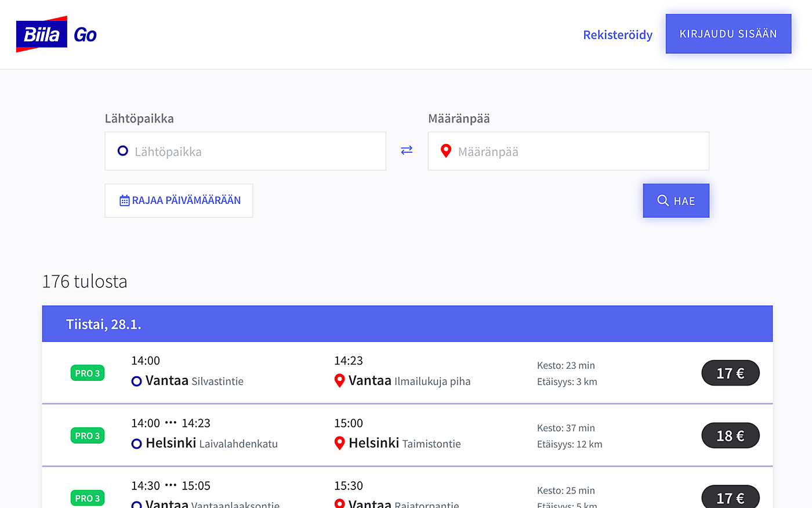The width and height of the screenshot is (812, 508).
Task: Click the Biila Go logo
Action: pyautogui.click(x=56, y=34)
